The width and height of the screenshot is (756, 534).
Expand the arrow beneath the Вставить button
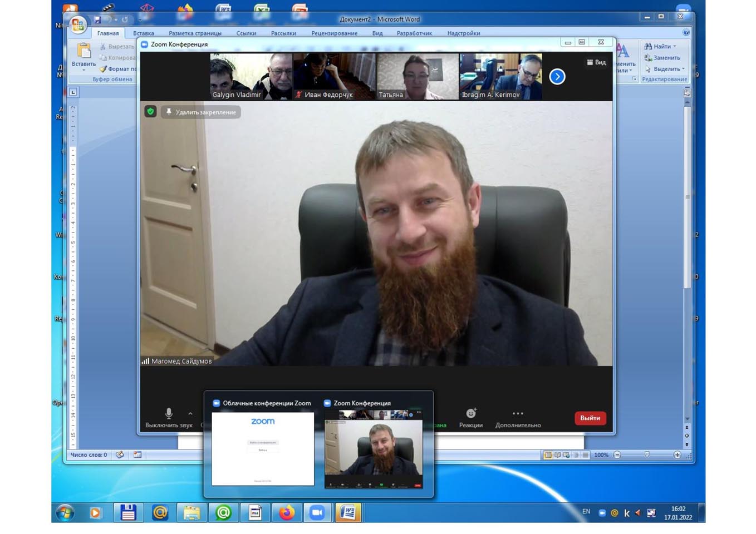click(84, 70)
